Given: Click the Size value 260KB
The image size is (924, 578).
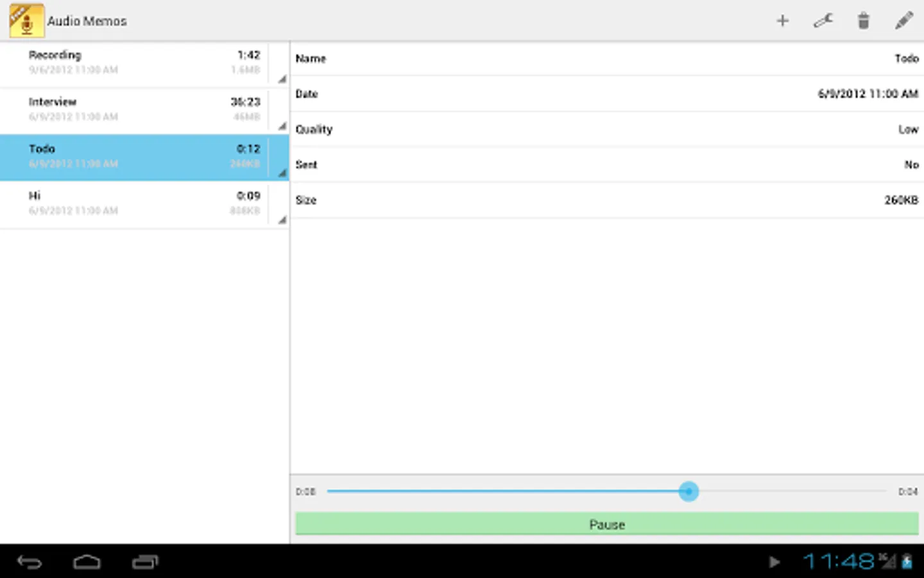Looking at the screenshot, I should [901, 200].
